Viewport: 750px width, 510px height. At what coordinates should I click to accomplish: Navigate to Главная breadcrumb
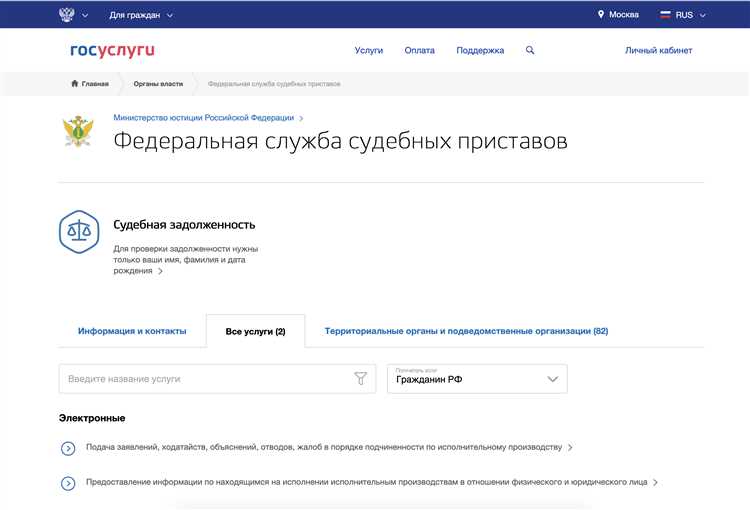[x=95, y=84]
